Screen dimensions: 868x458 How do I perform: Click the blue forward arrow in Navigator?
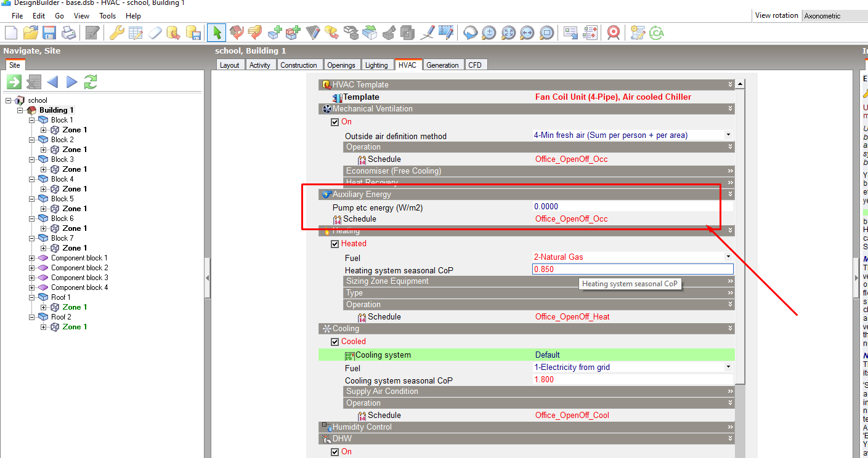pyautogui.click(x=72, y=82)
